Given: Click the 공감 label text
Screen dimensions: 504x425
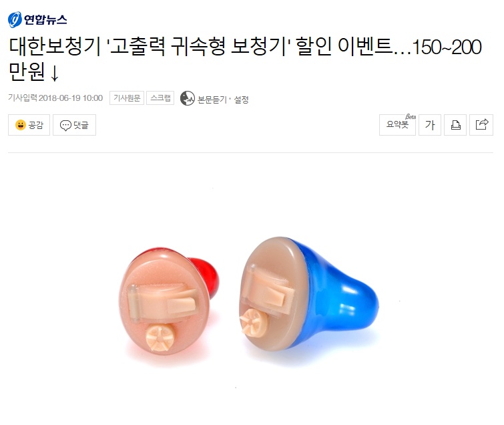Looking at the screenshot, I should click(35, 125).
